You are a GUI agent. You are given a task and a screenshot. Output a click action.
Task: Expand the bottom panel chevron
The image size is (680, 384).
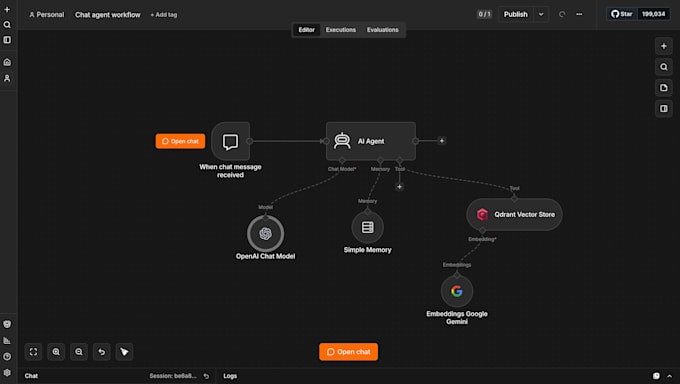[x=670, y=376]
